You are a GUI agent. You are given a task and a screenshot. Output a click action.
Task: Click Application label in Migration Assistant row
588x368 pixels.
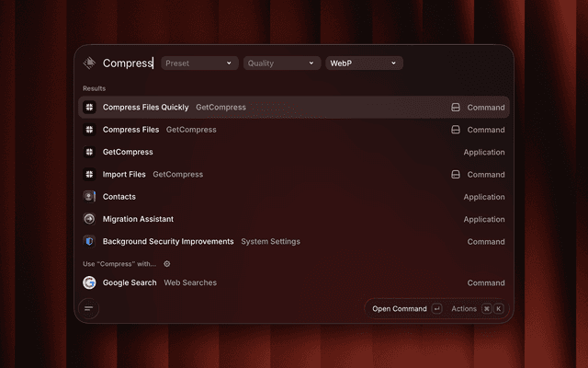click(484, 219)
